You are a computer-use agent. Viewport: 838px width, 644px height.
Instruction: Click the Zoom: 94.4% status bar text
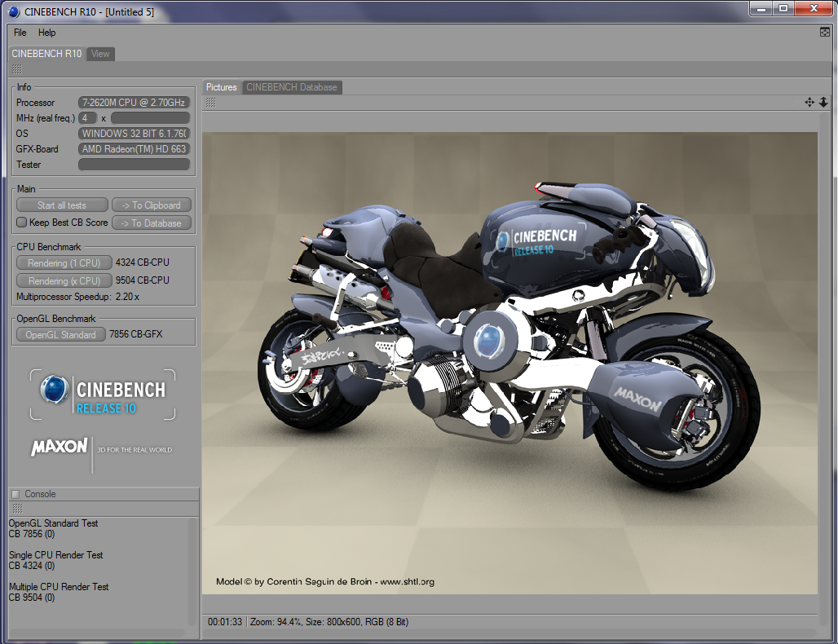276,622
